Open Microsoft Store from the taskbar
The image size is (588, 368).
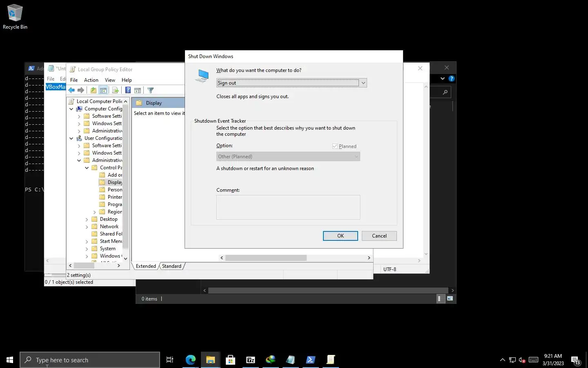click(230, 360)
